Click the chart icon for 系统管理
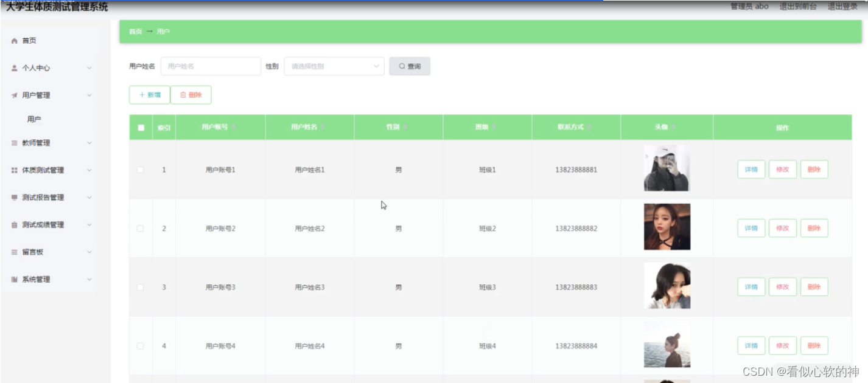 coord(15,280)
